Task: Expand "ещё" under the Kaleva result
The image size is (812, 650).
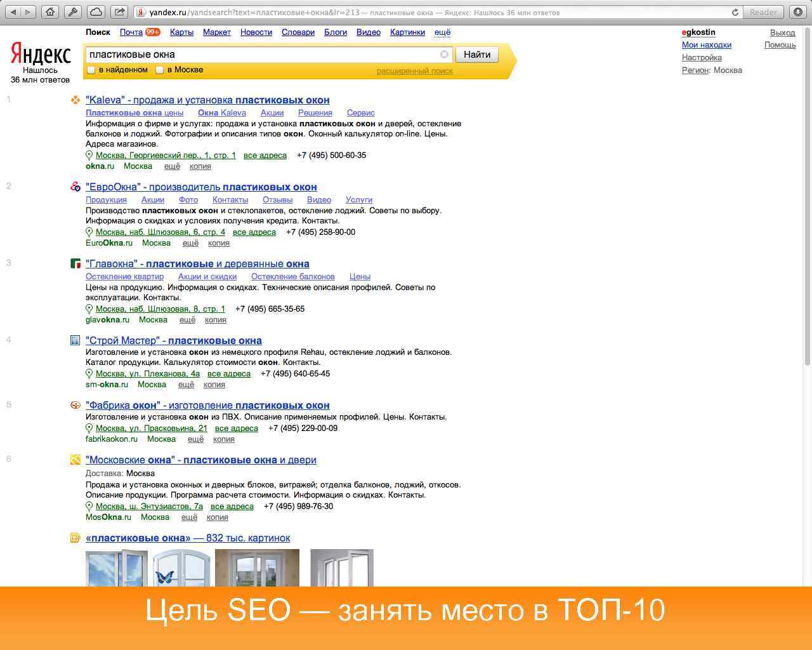Action: [172, 166]
